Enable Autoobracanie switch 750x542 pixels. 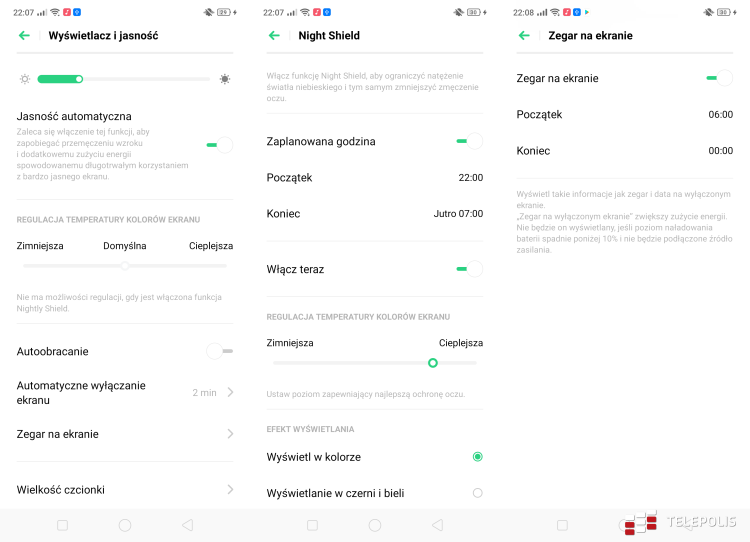pos(219,351)
